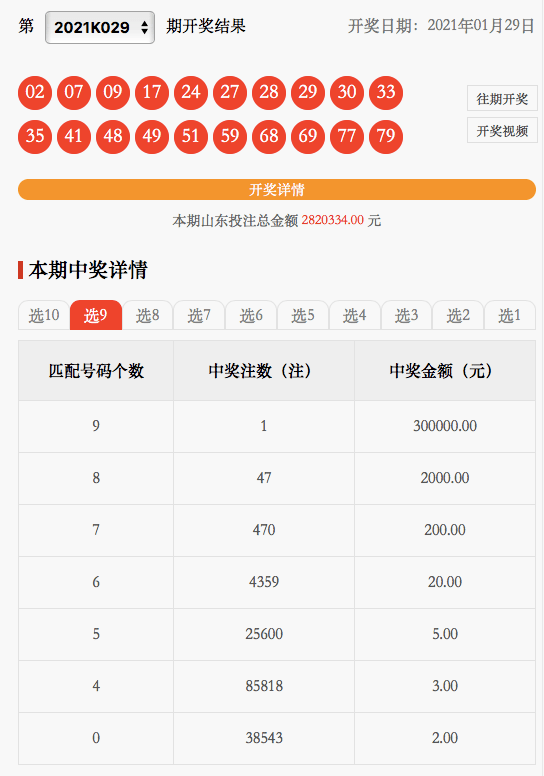This screenshot has width=544, height=776.
Task: Open the 选3 tab
Action: click(406, 315)
